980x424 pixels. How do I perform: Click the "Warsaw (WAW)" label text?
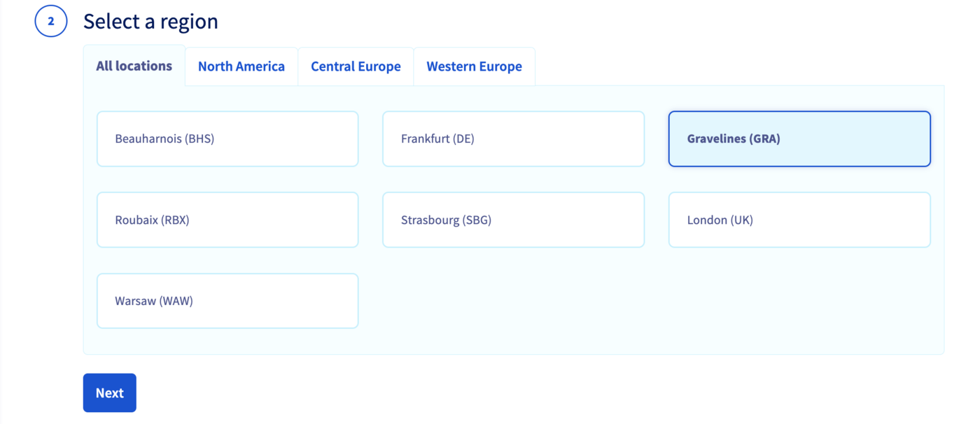[154, 302]
